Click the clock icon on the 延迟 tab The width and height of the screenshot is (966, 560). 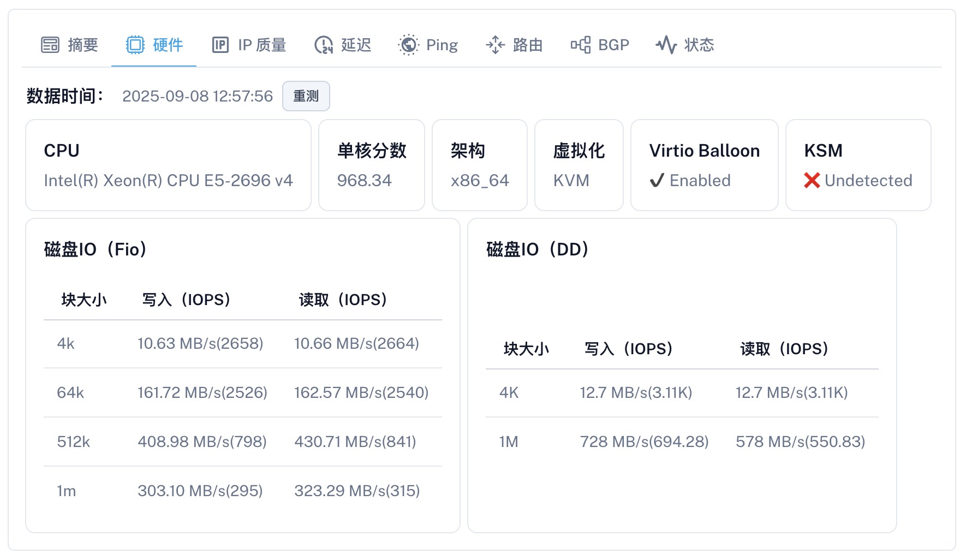323,45
